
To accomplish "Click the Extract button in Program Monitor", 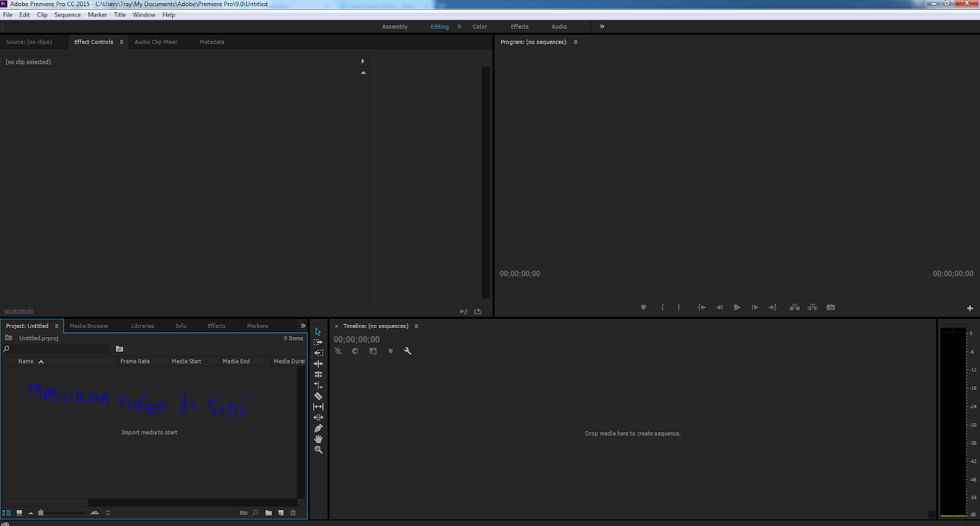I will click(812, 307).
